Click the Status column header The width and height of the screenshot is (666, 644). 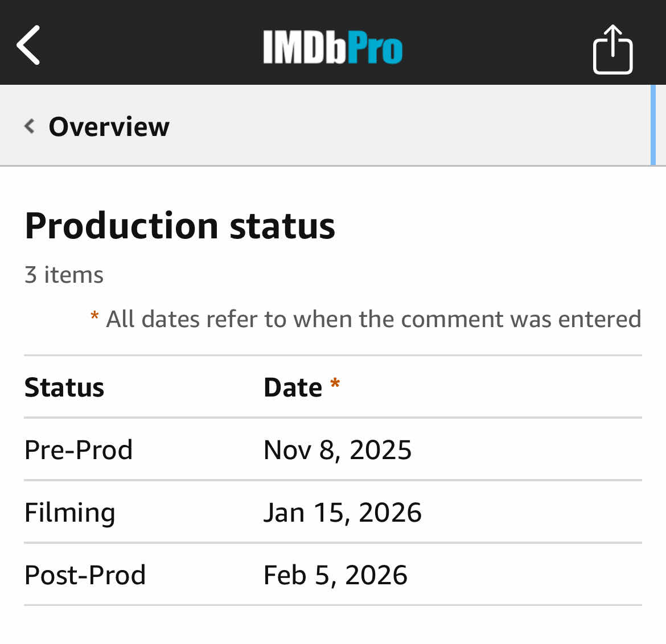[64, 387]
